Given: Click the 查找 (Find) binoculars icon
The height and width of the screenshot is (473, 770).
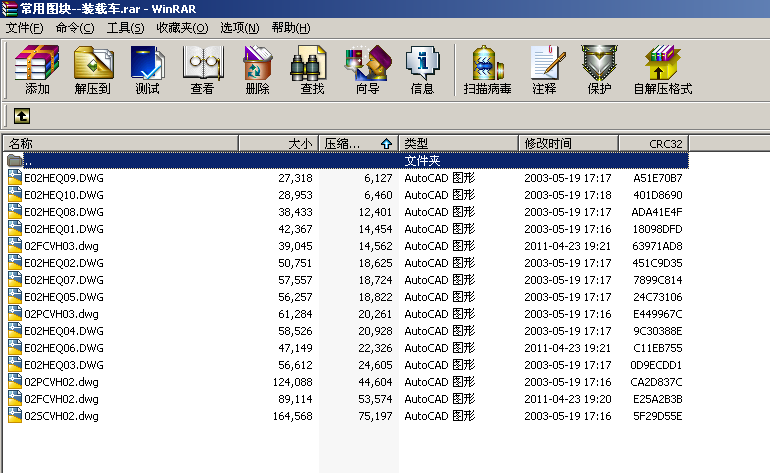Looking at the screenshot, I should (308, 63).
